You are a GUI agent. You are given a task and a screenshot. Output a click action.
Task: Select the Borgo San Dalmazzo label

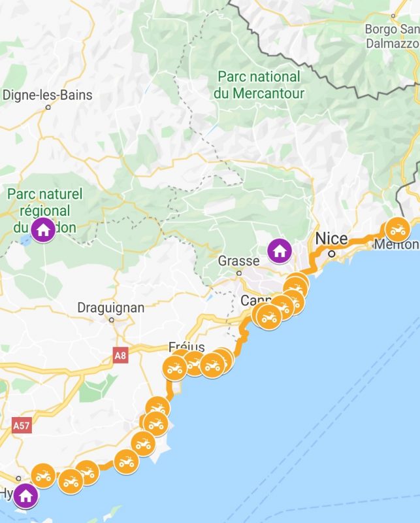pyautogui.click(x=393, y=36)
